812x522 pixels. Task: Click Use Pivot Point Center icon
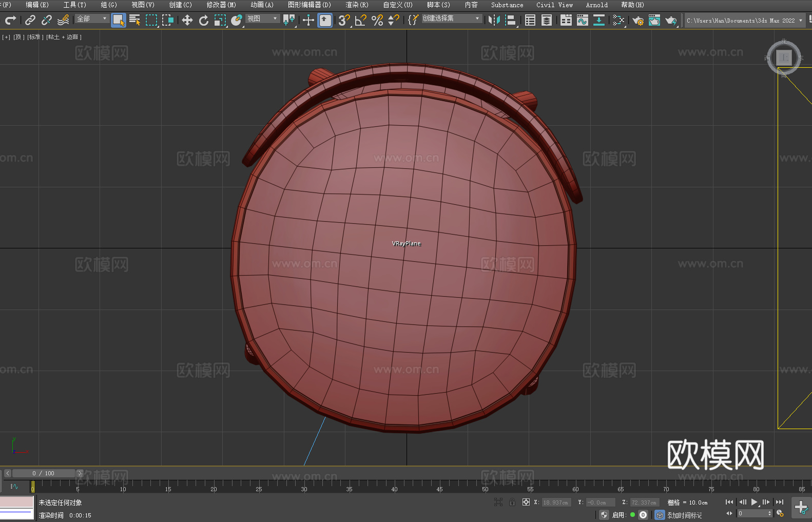[289, 20]
